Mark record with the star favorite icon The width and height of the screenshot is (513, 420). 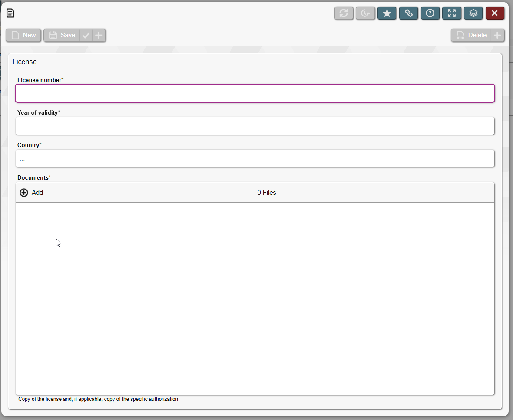click(x=387, y=13)
